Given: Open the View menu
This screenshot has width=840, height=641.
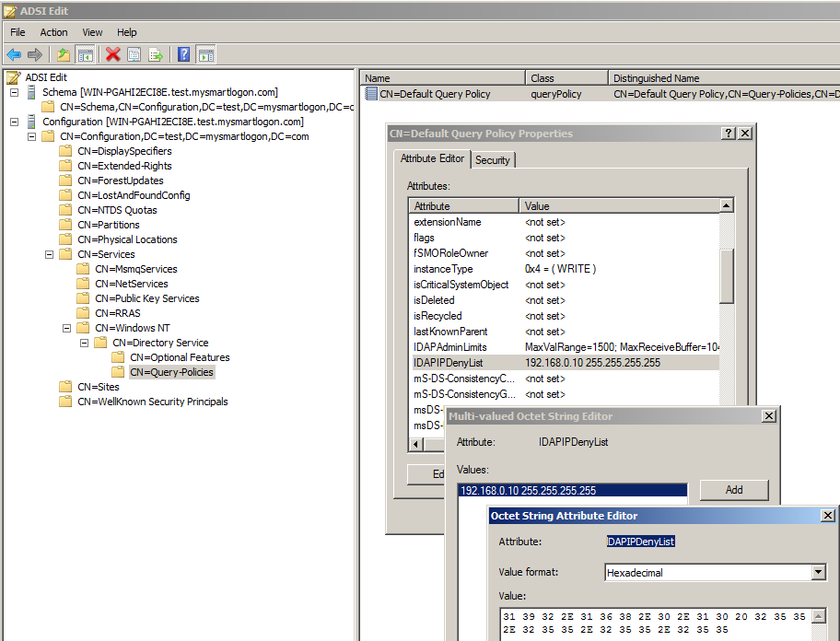Looking at the screenshot, I should click(x=92, y=32).
